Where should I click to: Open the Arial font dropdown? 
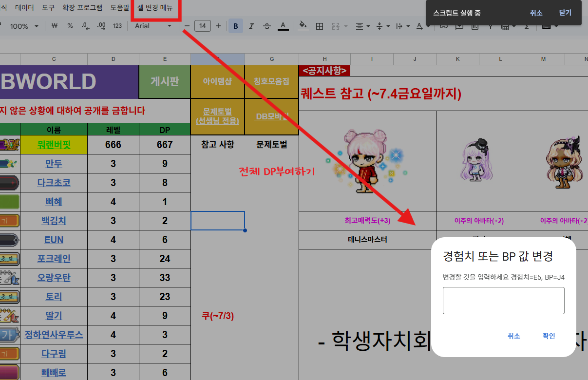pos(154,26)
